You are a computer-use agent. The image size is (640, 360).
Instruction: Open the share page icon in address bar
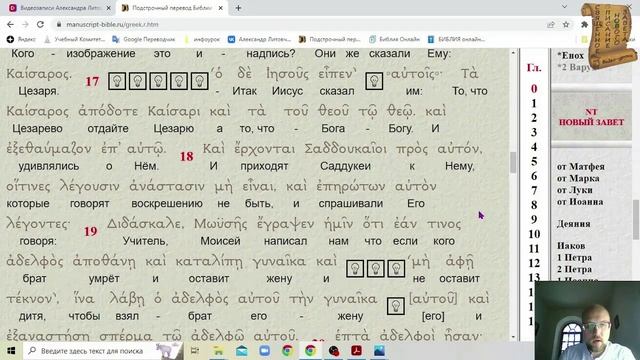(x=551, y=24)
